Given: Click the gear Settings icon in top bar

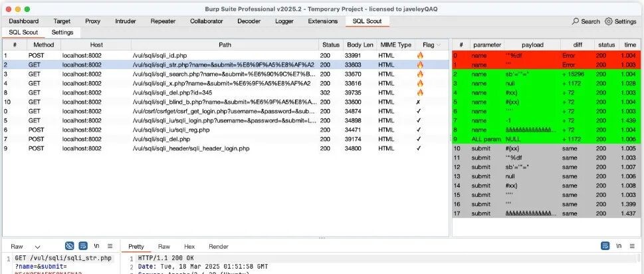Looking at the screenshot, I should point(609,21).
